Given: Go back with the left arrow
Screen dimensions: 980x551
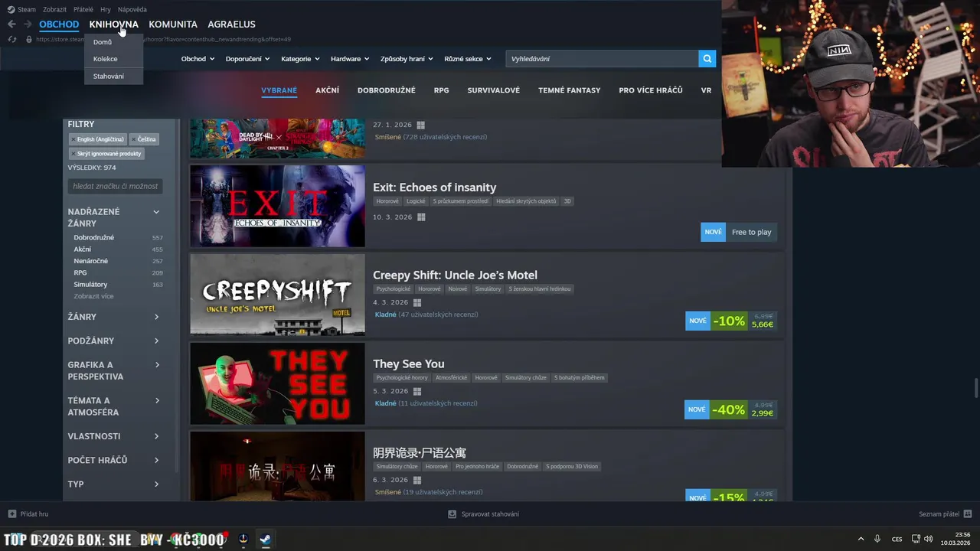Looking at the screenshot, I should [x=11, y=24].
